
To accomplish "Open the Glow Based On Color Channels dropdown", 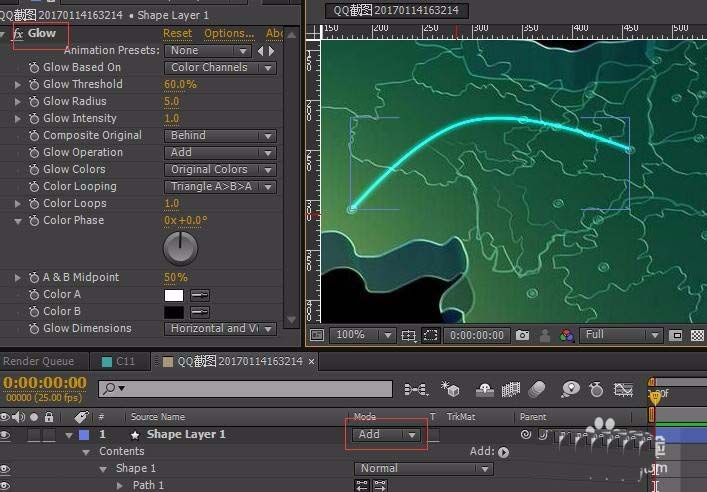I will pos(220,68).
